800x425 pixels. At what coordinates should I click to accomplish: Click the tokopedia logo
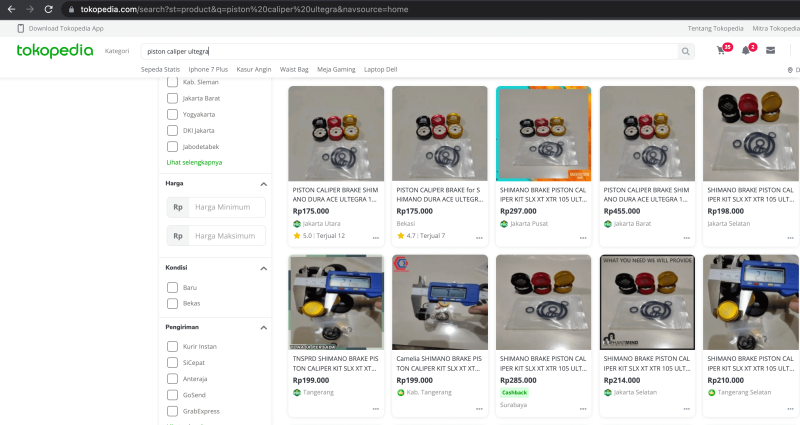(x=55, y=51)
